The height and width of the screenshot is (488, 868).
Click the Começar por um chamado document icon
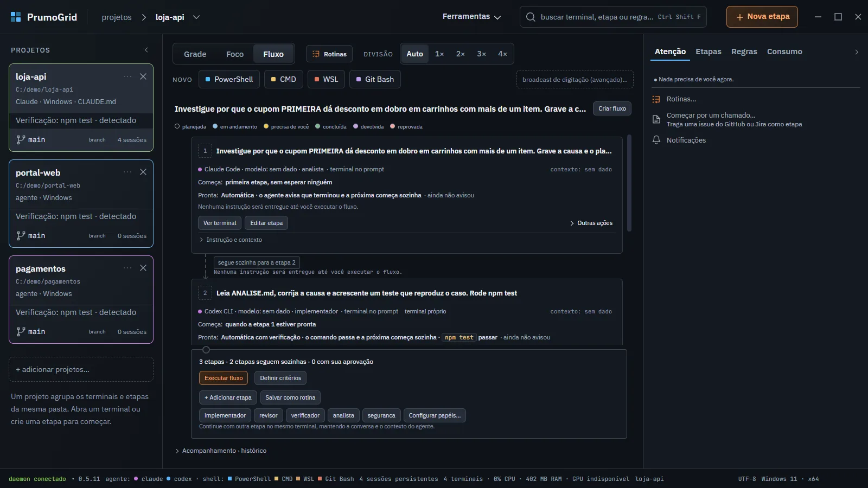[x=656, y=119]
